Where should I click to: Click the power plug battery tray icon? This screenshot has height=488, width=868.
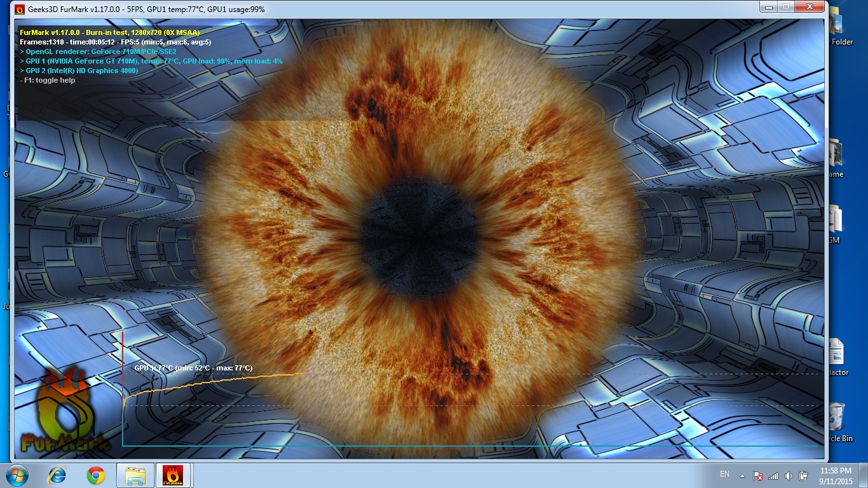(x=803, y=475)
